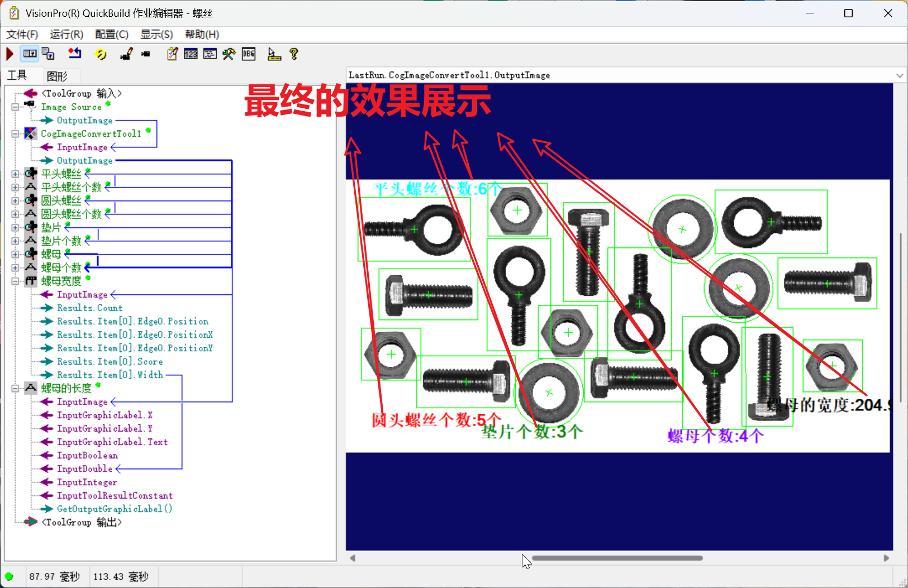The image size is (908, 588).
Task: Click the 平头螺丝个数 label tool icon
Action: [x=31, y=187]
